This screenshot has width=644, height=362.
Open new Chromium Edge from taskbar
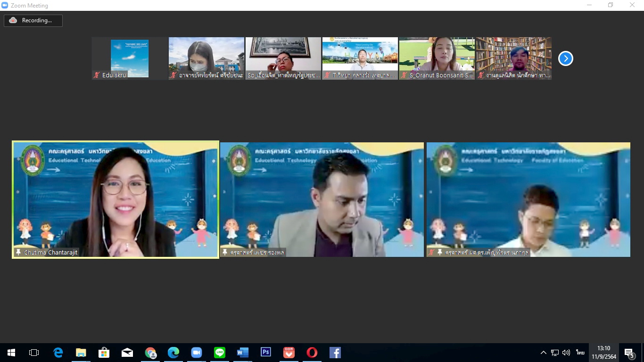173,353
